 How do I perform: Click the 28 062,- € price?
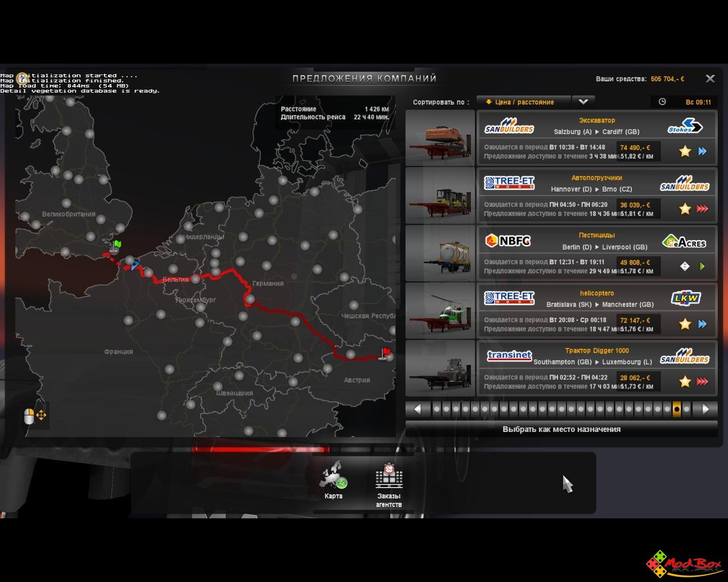635,378
